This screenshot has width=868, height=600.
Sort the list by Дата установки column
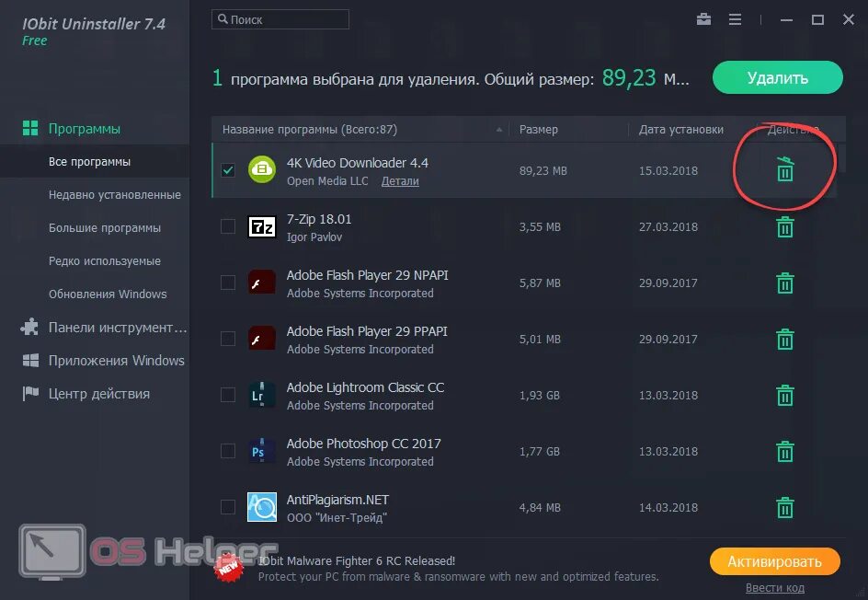(x=692, y=129)
